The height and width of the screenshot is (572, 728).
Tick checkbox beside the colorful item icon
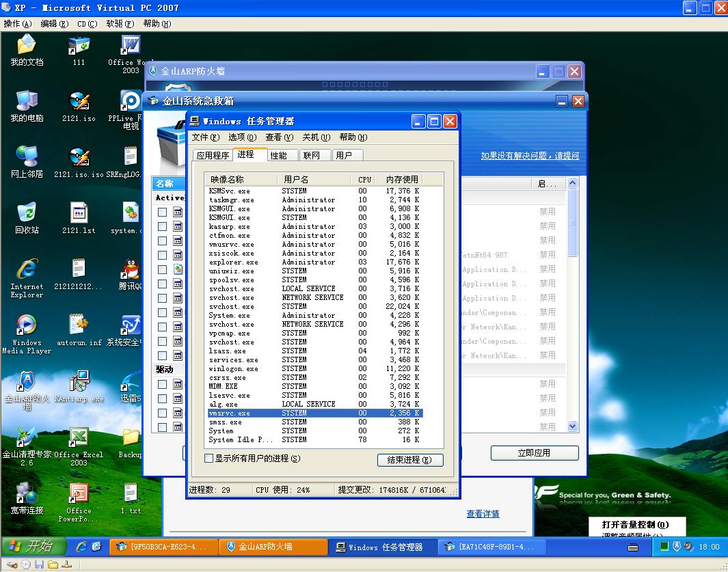(162, 269)
